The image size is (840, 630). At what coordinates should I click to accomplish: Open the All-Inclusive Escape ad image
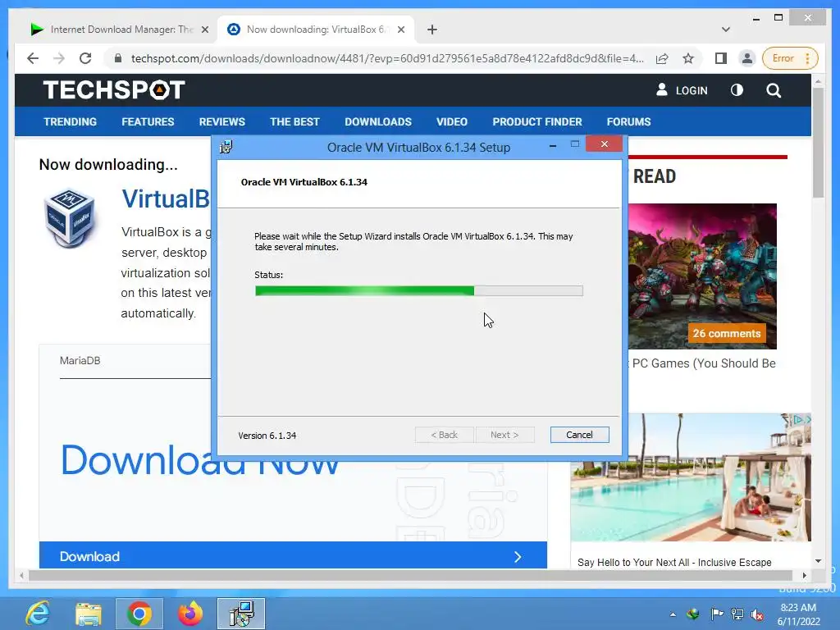[x=691, y=477]
